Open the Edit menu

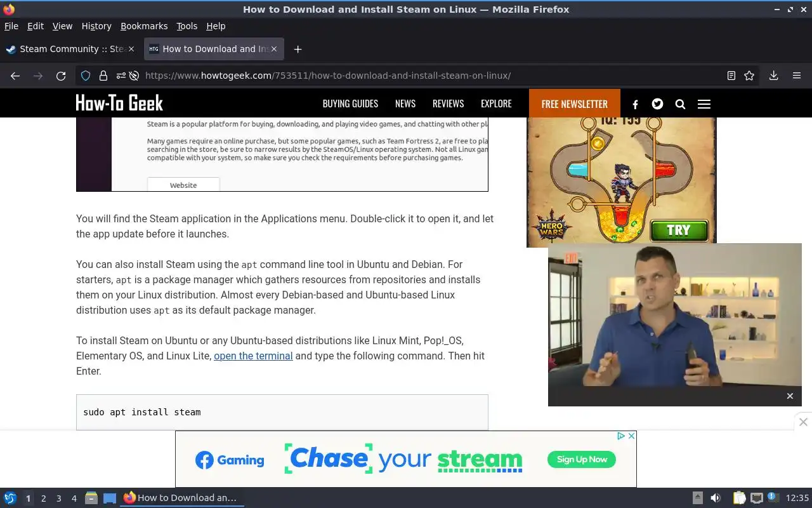(36, 26)
